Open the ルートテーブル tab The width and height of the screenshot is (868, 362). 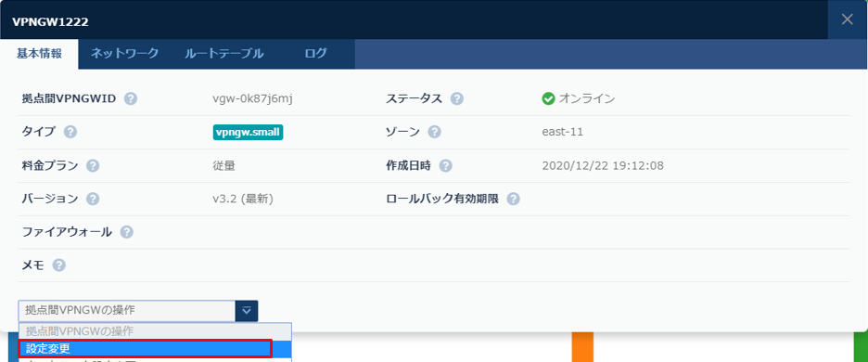224,54
